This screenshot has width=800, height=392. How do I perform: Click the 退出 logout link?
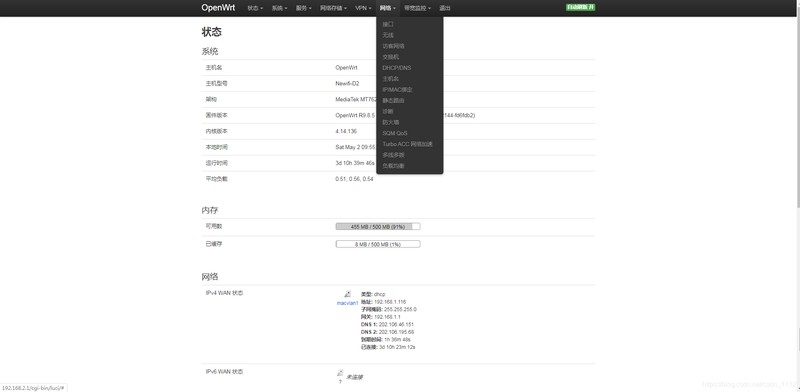(x=444, y=8)
